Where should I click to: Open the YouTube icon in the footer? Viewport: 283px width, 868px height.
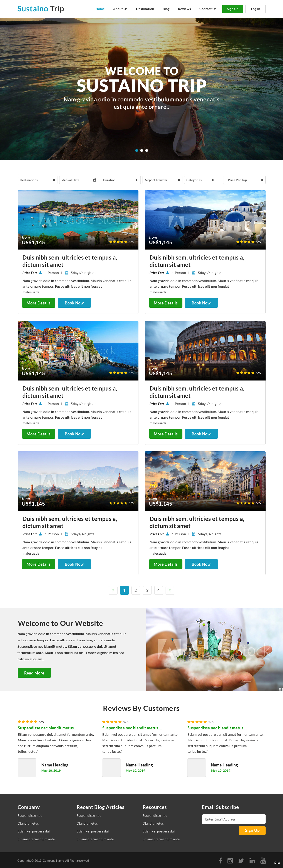[263, 861]
